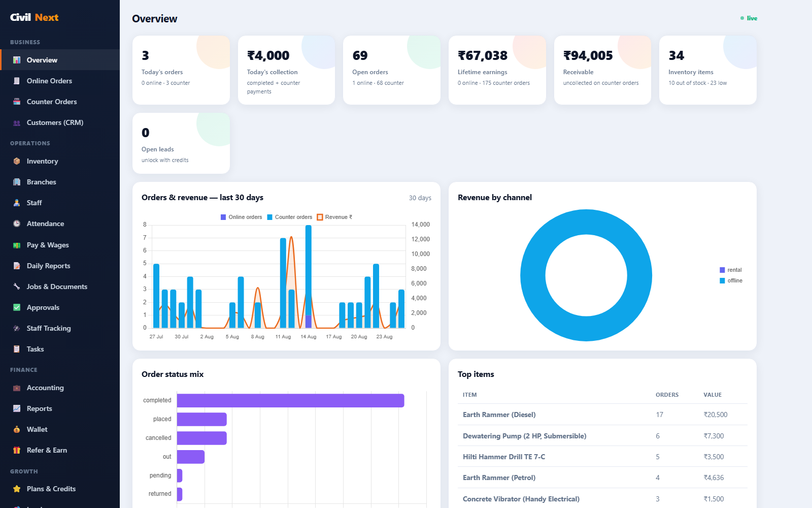Open Plans & Credits page
The width and height of the screenshot is (812, 508).
coord(60,489)
